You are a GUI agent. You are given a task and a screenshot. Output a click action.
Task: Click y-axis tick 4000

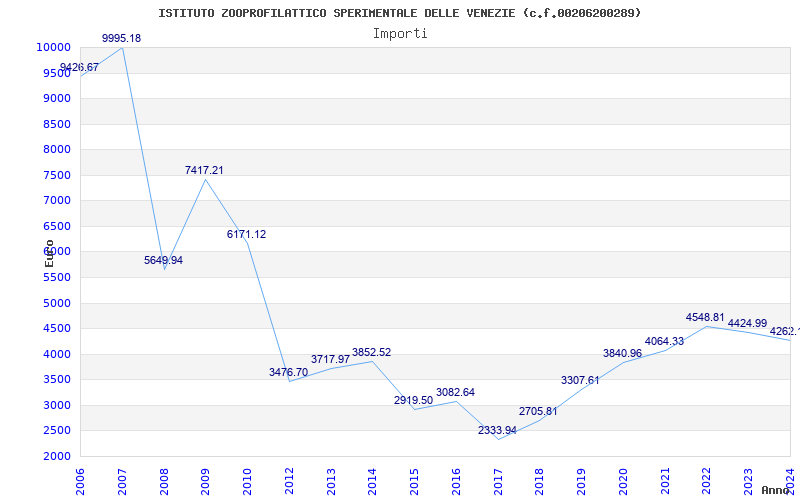pos(56,354)
